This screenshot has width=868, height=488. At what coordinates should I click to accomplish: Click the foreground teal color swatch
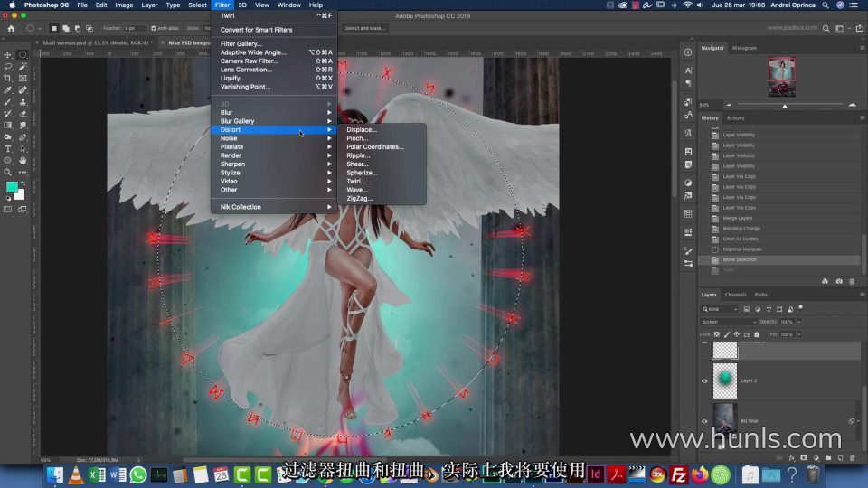point(12,188)
